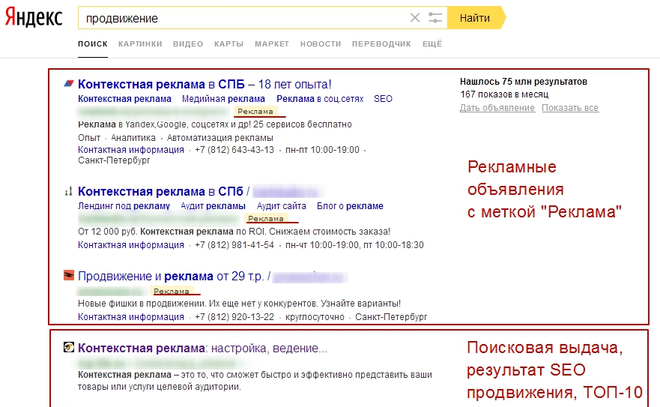Open Контактная информация for phone 643-43-13
Screen dimensions: 660x407
[x=131, y=150]
